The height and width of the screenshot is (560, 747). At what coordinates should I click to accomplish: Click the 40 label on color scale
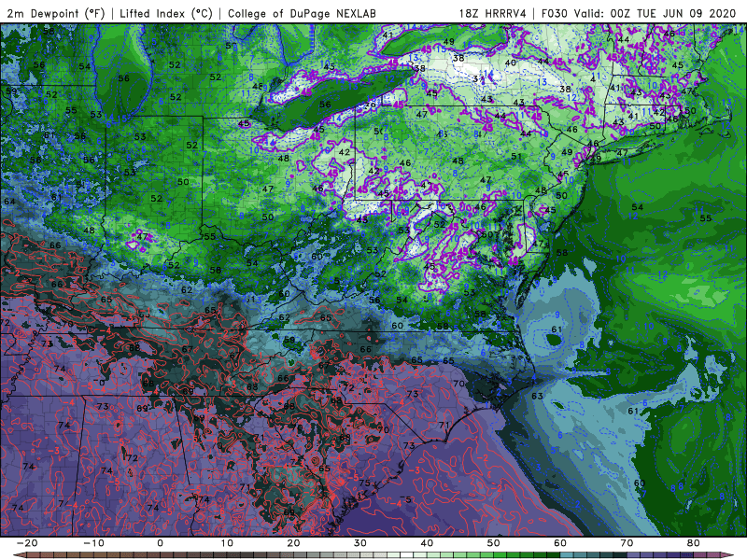(427, 543)
